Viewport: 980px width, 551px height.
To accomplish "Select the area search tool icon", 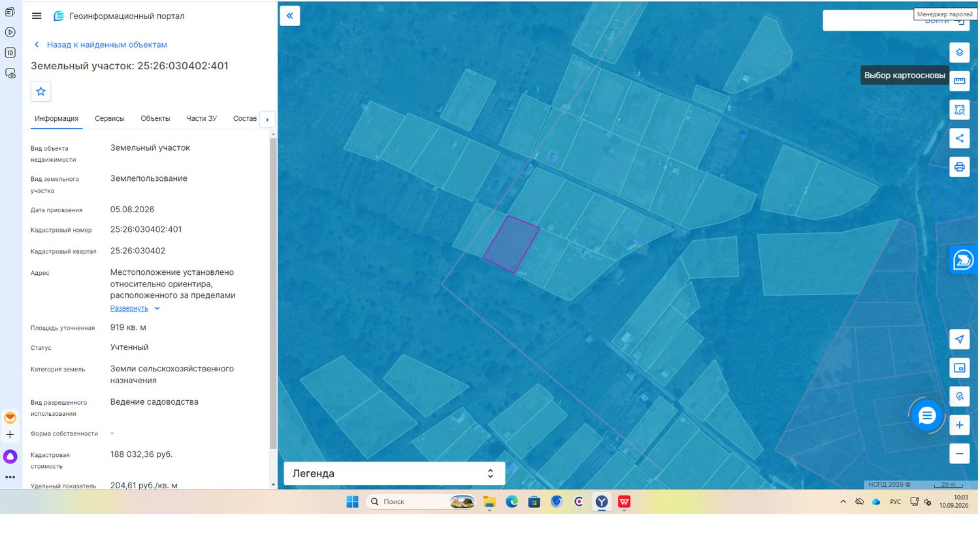I will [x=959, y=110].
